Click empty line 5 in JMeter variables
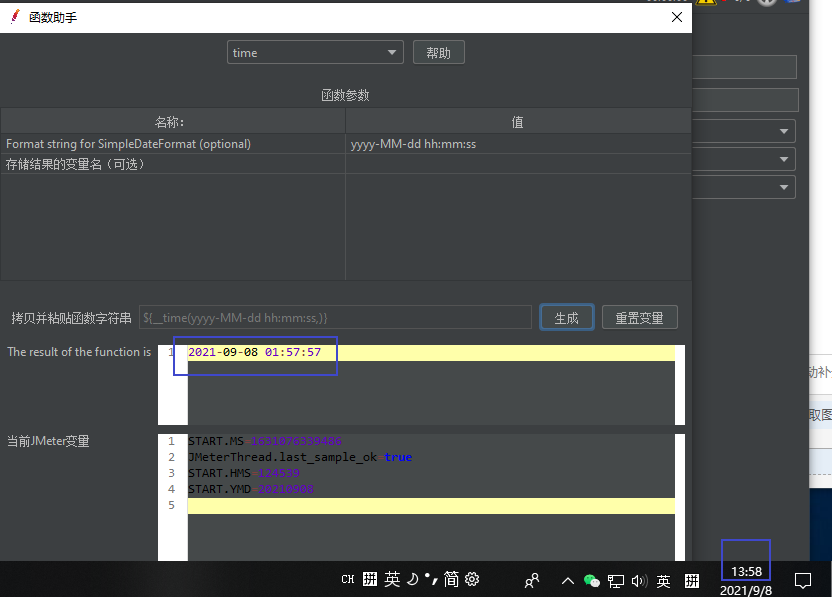Screen dimensions: 832x597 (431, 505)
